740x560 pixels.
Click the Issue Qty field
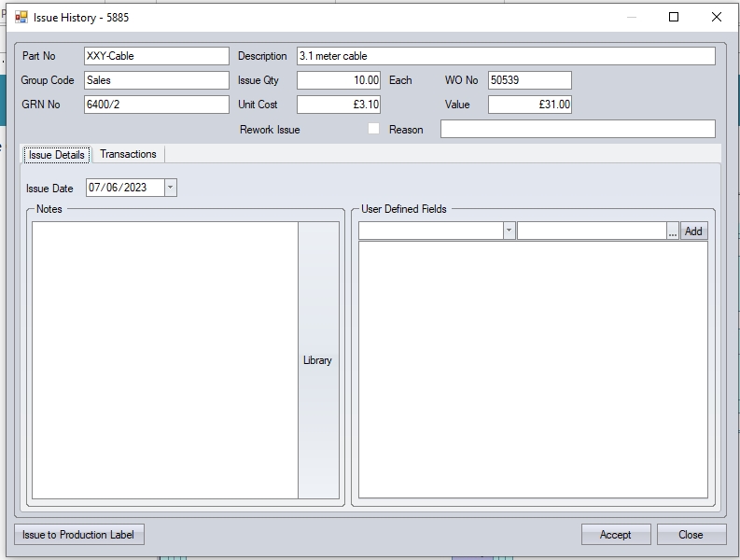338,80
